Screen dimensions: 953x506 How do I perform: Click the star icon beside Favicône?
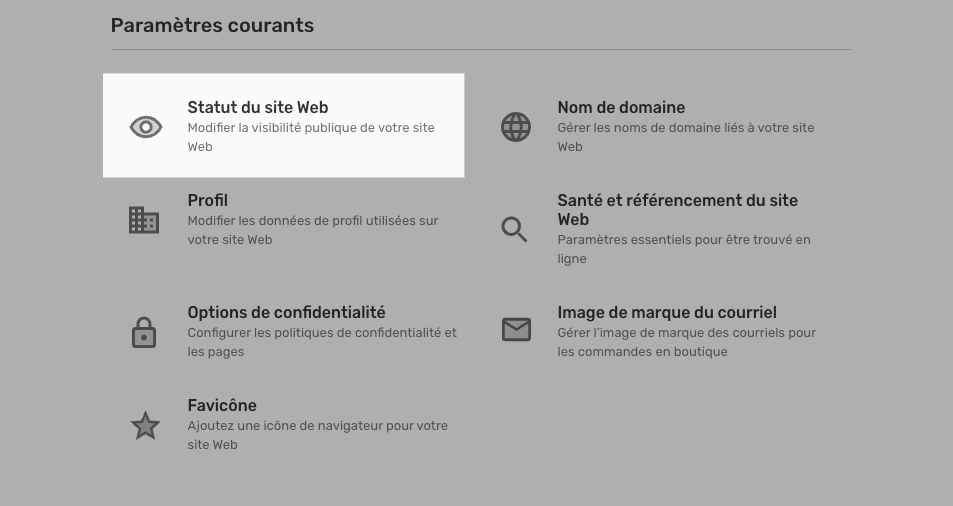tap(145, 425)
